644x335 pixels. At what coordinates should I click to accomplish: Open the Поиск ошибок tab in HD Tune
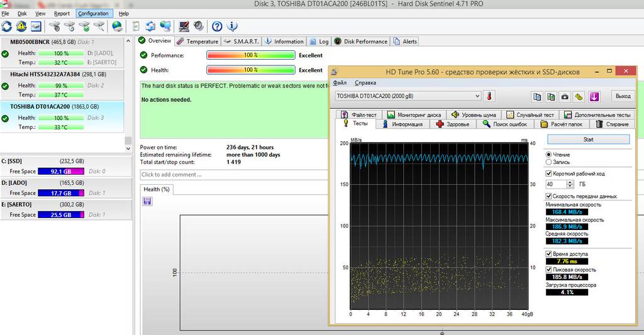pyautogui.click(x=505, y=124)
